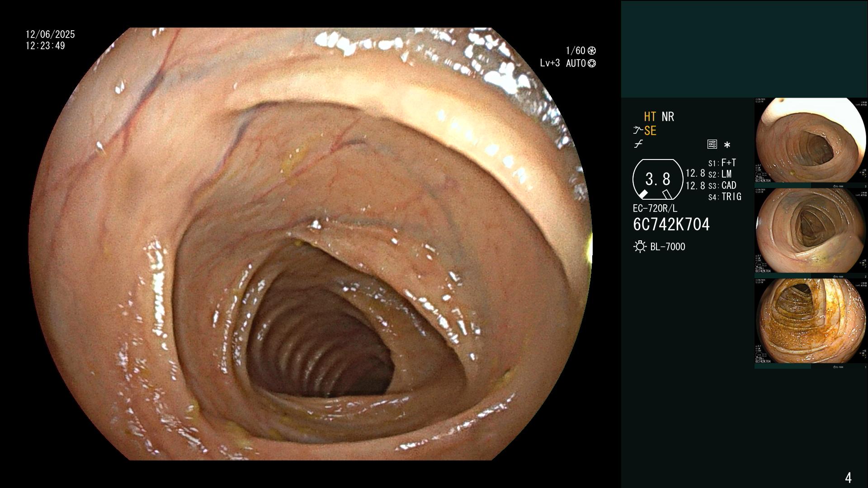
Task: Select the S4: TRIG switch assignment
Action: [725, 197]
